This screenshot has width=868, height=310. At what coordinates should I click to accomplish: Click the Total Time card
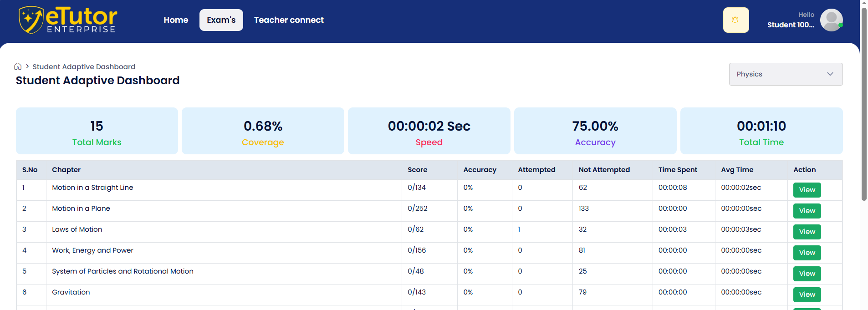(x=761, y=131)
